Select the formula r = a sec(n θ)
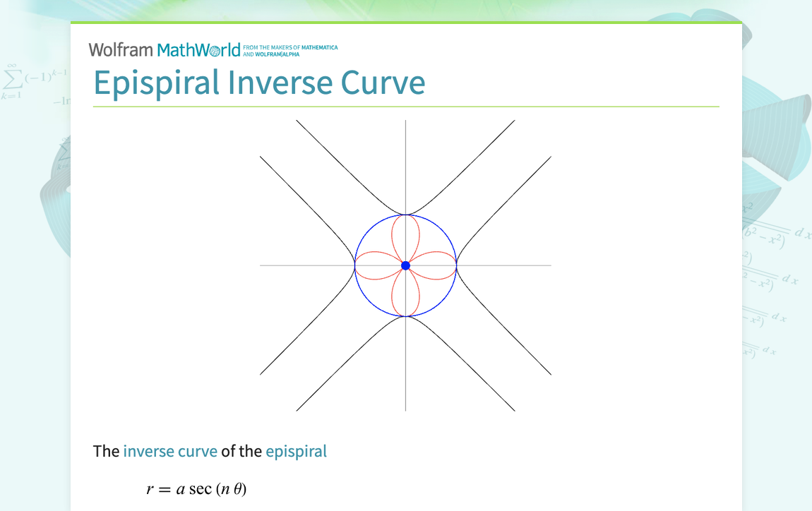The height and width of the screenshot is (511, 812). tap(197, 487)
